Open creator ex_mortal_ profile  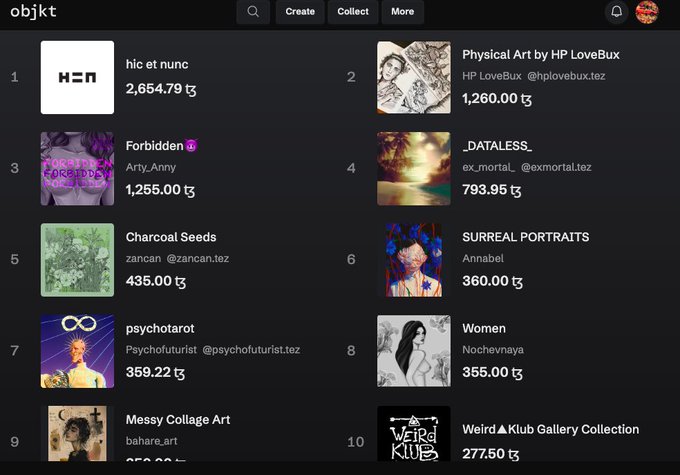tap(488, 167)
